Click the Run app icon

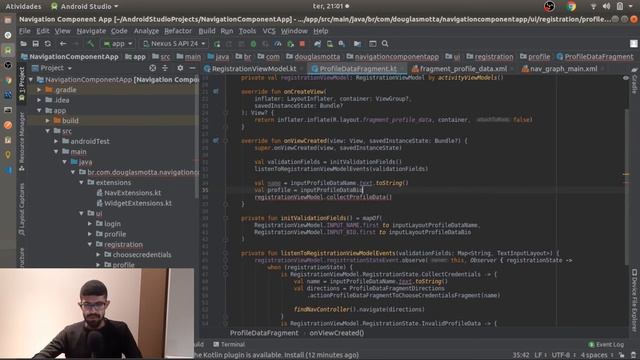coord(217,44)
